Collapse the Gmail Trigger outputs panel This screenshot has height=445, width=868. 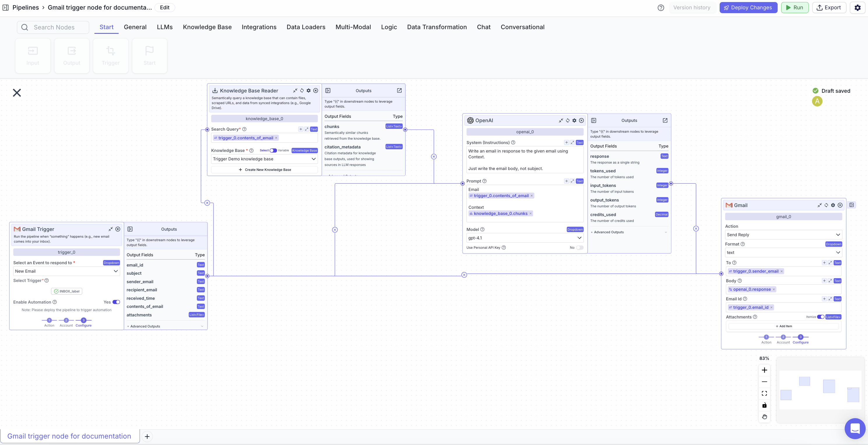tap(130, 229)
